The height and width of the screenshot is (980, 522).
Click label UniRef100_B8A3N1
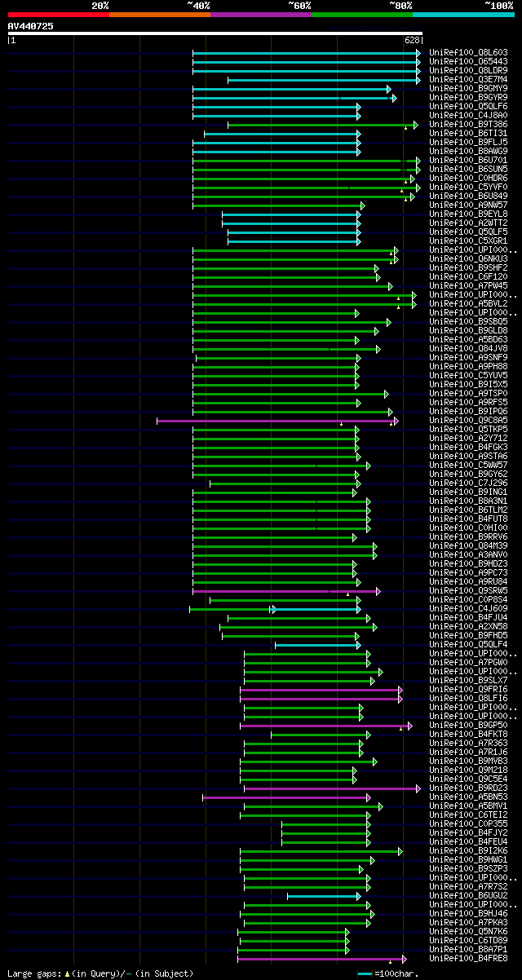click(467, 501)
